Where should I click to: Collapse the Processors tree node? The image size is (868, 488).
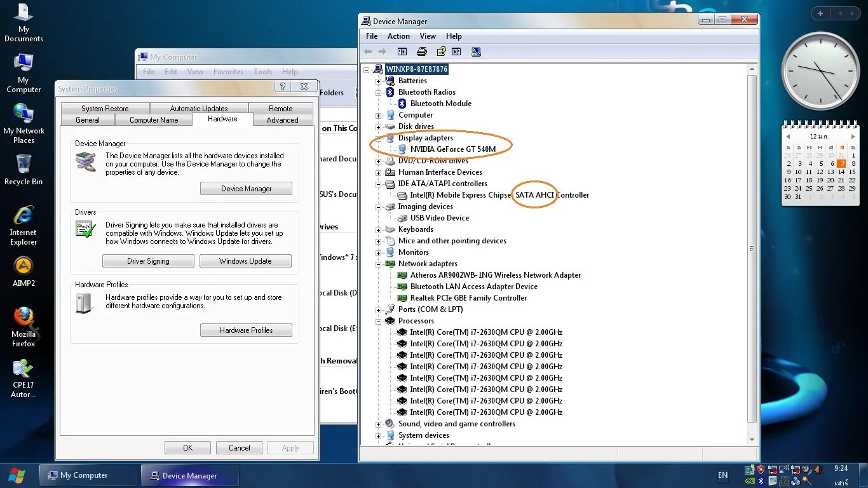click(379, 321)
